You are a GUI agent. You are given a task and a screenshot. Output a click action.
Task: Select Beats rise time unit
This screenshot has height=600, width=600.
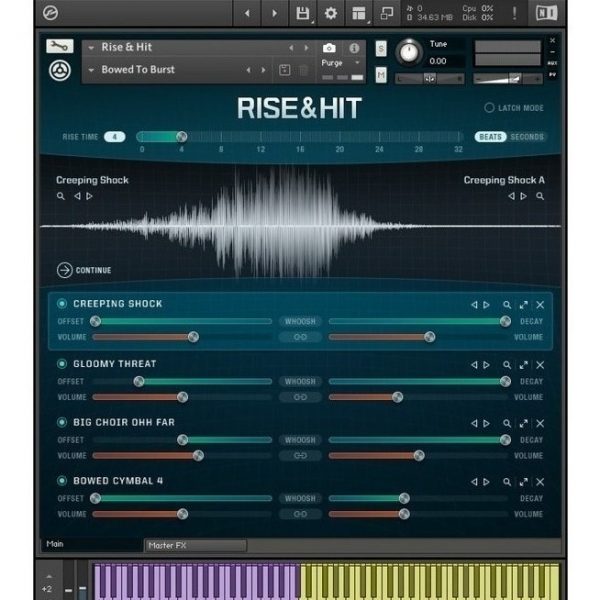click(x=491, y=137)
